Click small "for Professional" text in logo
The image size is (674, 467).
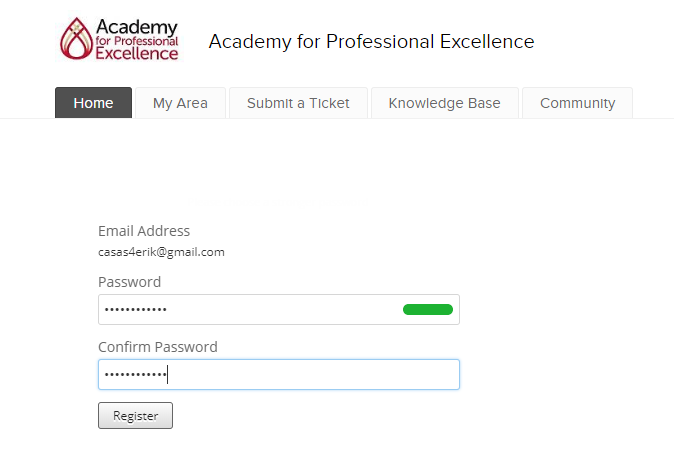tap(137, 40)
